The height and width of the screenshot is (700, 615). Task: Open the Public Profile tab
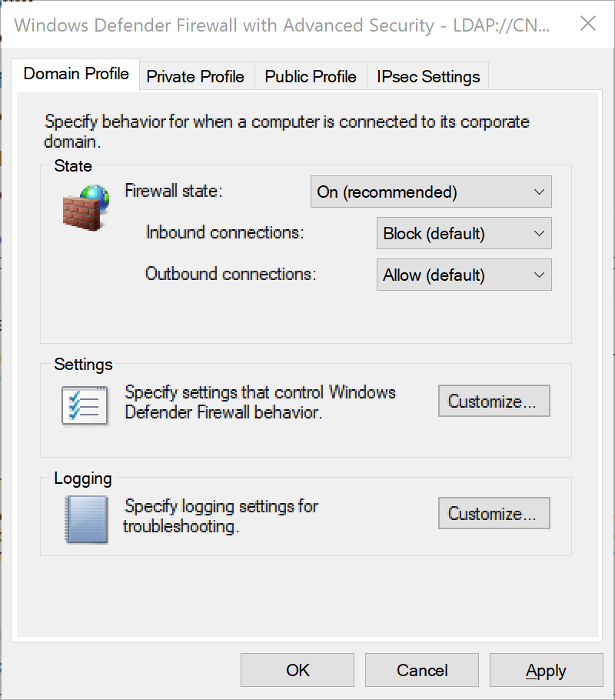(311, 77)
